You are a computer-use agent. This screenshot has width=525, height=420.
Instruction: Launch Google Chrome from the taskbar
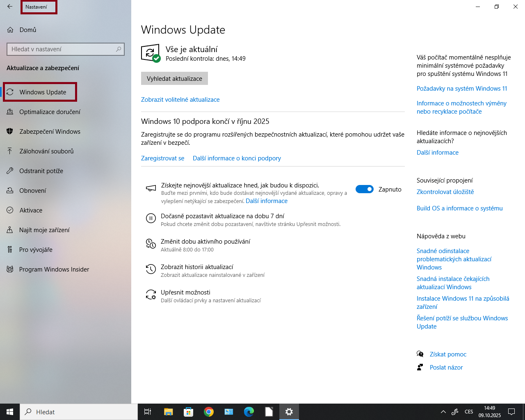[209, 412]
